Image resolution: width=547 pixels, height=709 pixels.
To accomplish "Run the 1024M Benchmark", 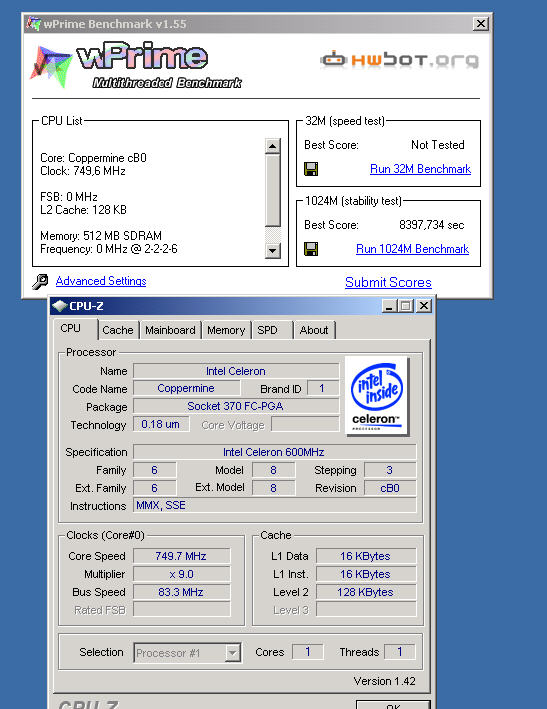I will [412, 249].
